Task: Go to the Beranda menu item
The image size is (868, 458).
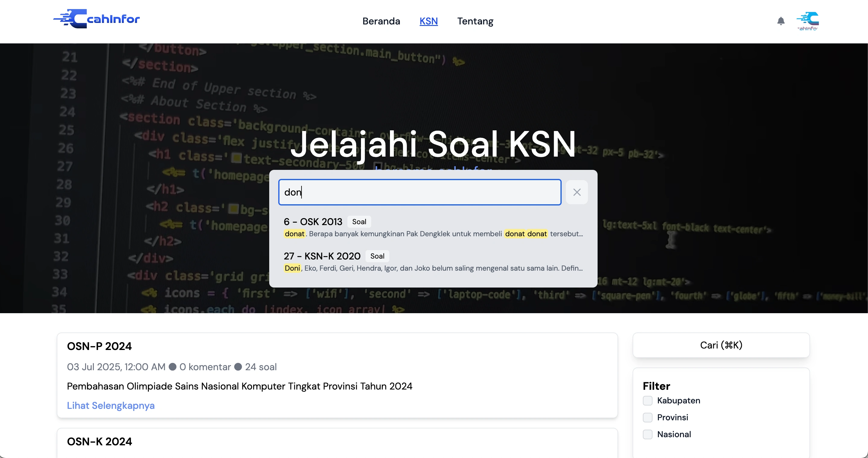Action: pos(381,21)
